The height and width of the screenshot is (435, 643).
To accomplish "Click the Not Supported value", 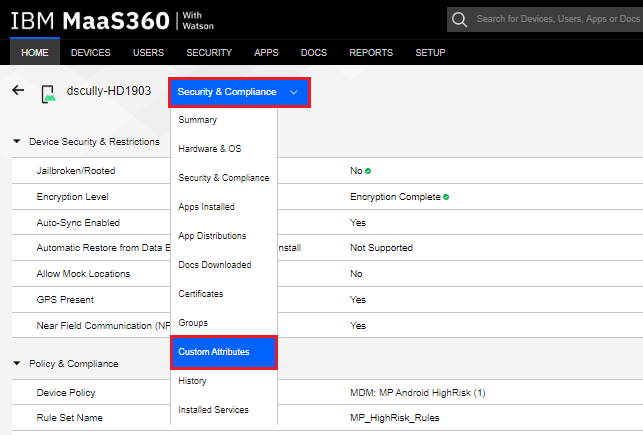I will click(381, 248).
